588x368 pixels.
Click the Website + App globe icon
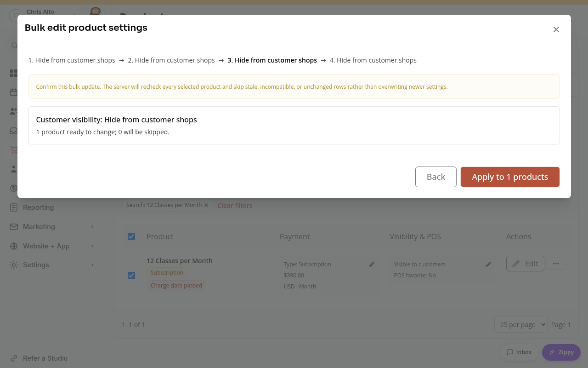14,246
